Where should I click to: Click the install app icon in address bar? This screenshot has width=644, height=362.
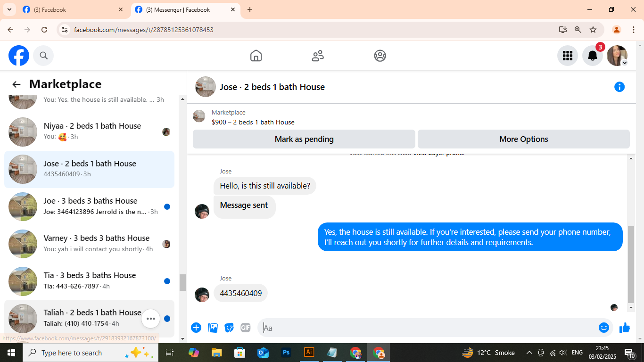[x=563, y=30]
